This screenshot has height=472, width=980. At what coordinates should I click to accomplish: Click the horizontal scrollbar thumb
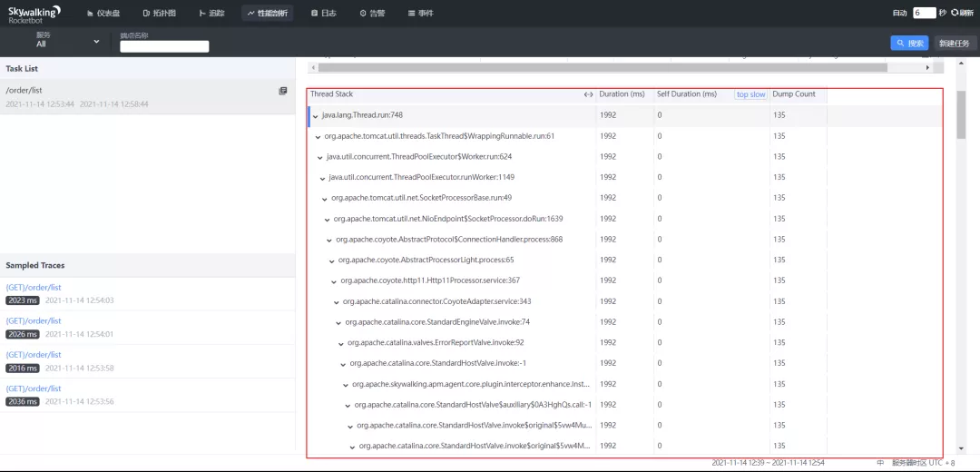point(603,67)
